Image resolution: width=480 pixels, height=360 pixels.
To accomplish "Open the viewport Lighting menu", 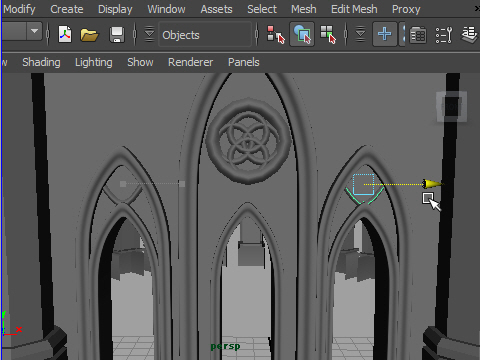I will click(x=94, y=62).
